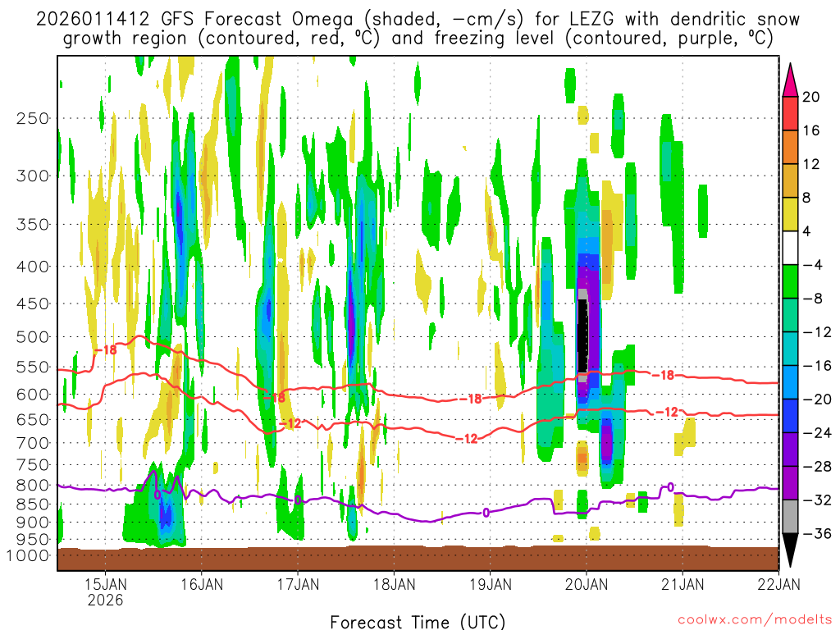Click the white -4 to 4 colorbar segment
840x630 pixels.
point(790,248)
